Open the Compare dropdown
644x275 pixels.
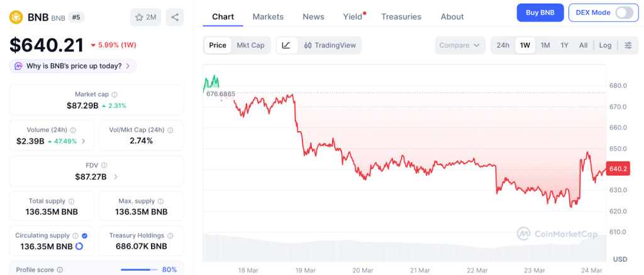point(460,45)
